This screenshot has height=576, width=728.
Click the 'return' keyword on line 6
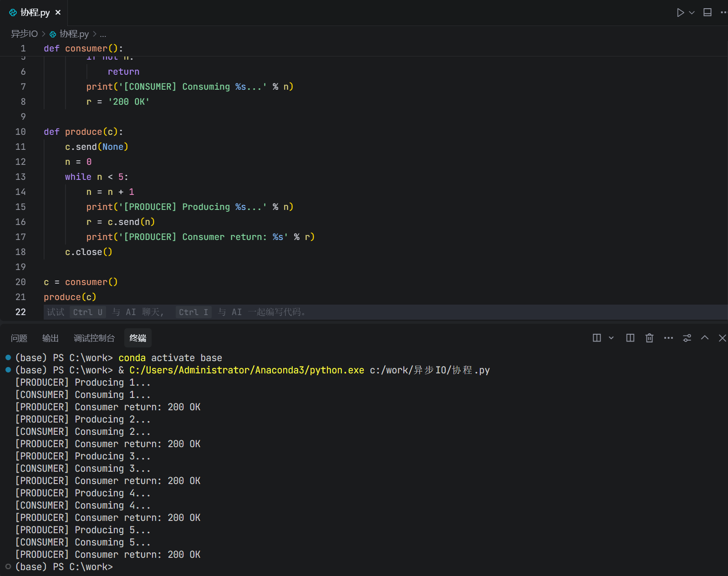pos(123,71)
